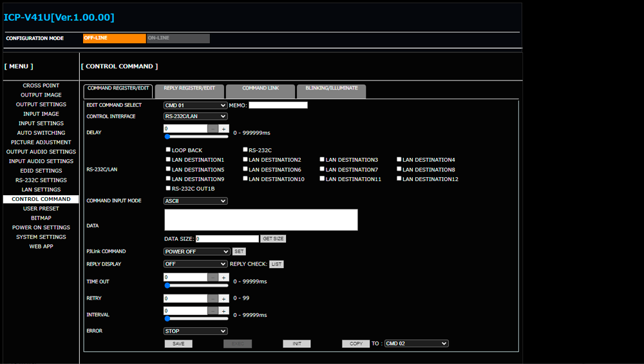This screenshot has height=364, width=644.
Task: Switch to the REPLY REGISTER/EDIT tab
Action: 189,88
